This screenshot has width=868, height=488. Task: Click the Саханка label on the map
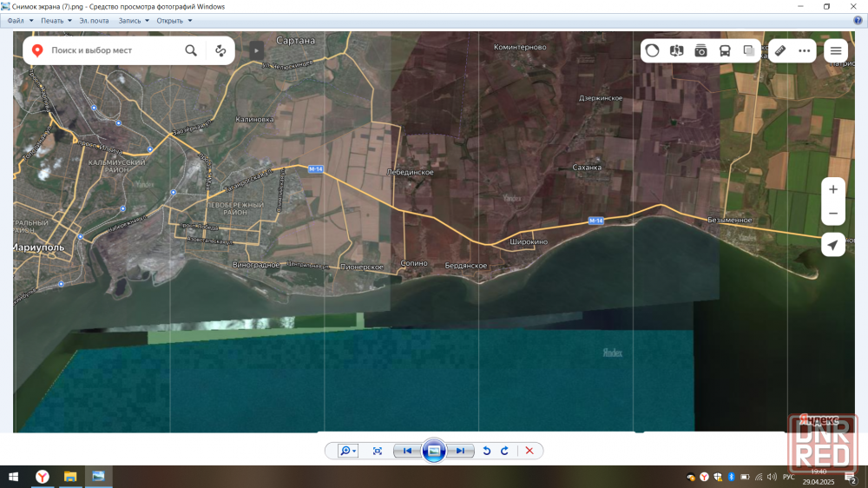587,168
